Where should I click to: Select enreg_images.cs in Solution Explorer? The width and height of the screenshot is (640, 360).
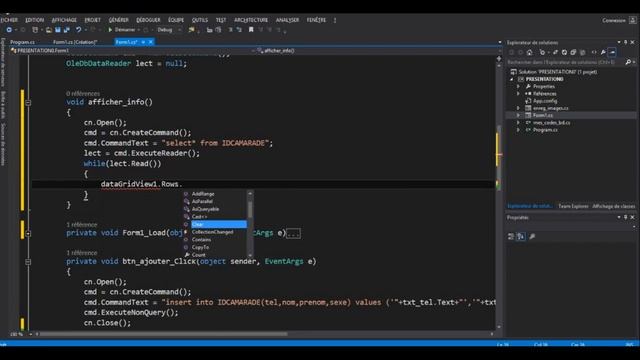point(550,108)
